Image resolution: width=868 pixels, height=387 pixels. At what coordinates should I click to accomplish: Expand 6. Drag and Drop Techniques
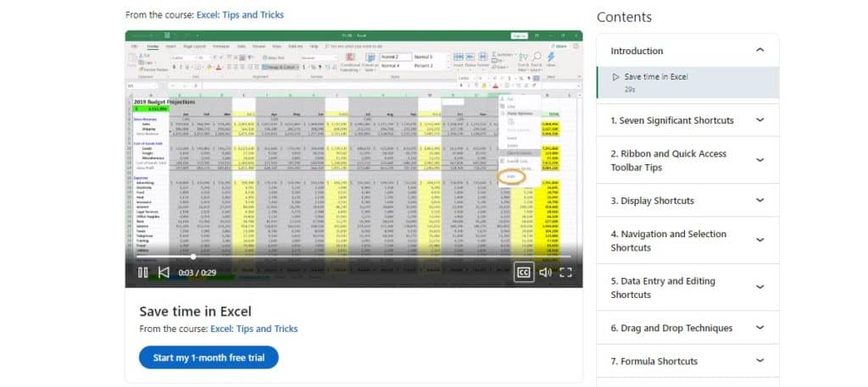760,328
